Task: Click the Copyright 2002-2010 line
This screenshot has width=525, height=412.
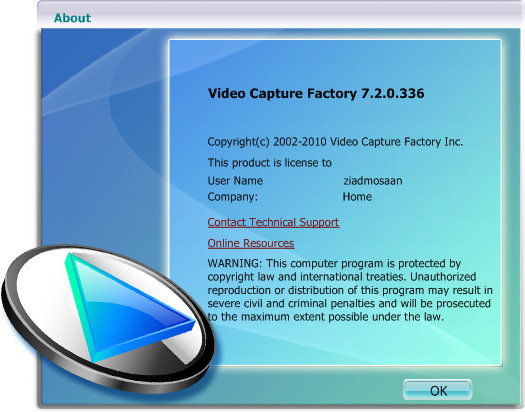Action: click(x=335, y=142)
